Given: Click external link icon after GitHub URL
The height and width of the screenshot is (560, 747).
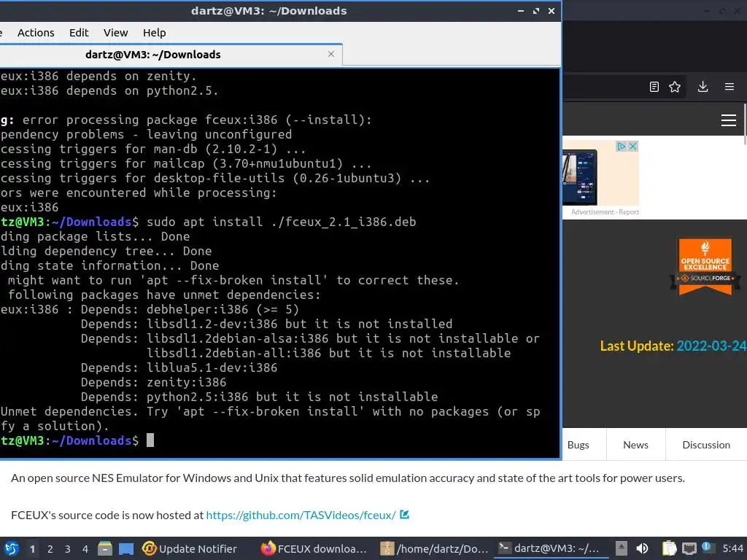Looking at the screenshot, I should [x=404, y=514].
